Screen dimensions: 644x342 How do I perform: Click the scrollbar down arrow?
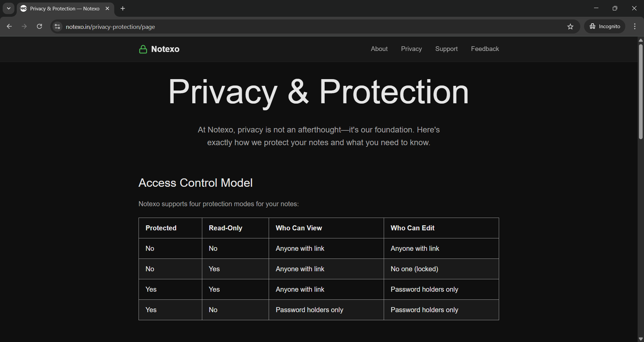coord(641,339)
